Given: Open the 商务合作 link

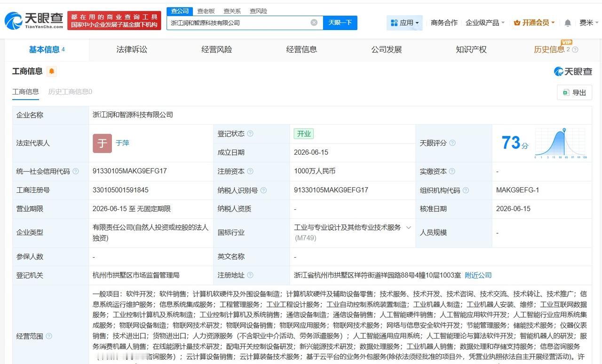Looking at the screenshot, I should pos(444,23).
